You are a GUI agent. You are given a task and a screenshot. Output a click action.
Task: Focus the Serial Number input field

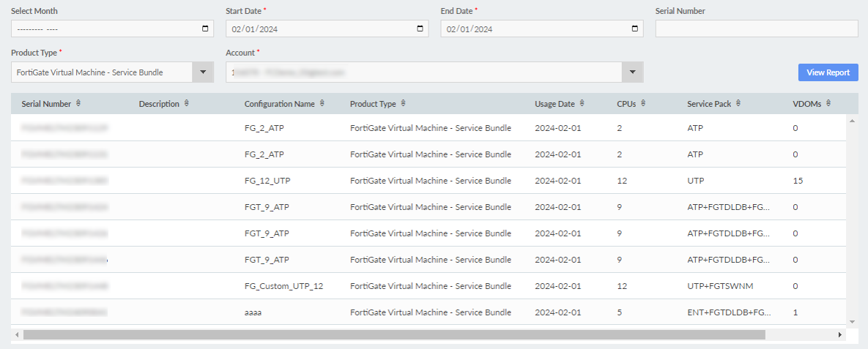[x=757, y=29]
